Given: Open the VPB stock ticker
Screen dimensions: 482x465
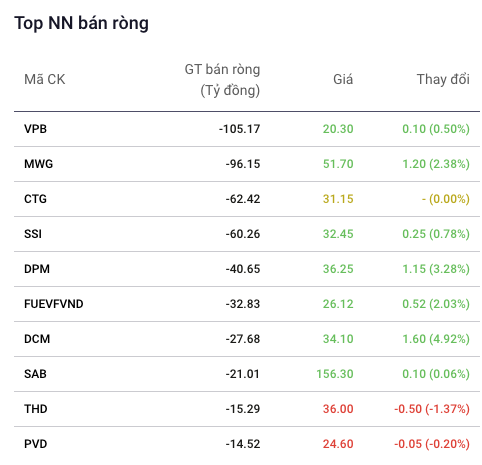Looking at the screenshot, I should click(35, 129).
